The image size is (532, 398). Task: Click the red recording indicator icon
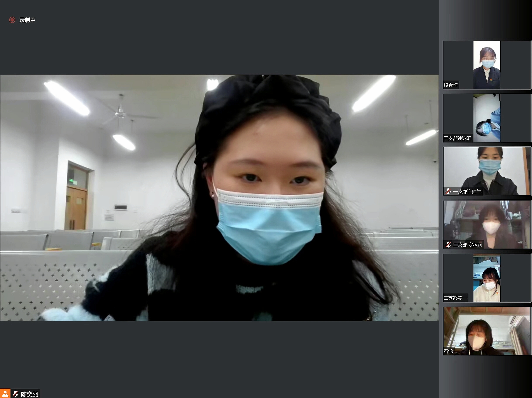pos(12,20)
